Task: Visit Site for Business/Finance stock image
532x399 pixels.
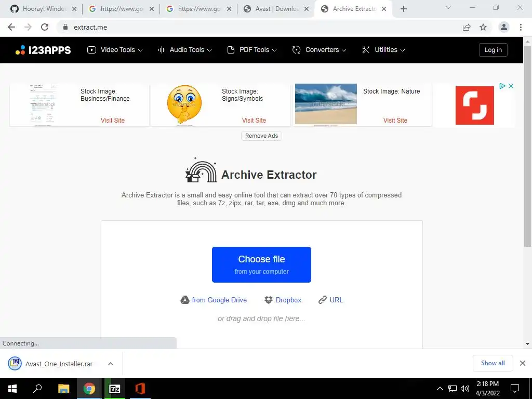Action: pyautogui.click(x=113, y=120)
